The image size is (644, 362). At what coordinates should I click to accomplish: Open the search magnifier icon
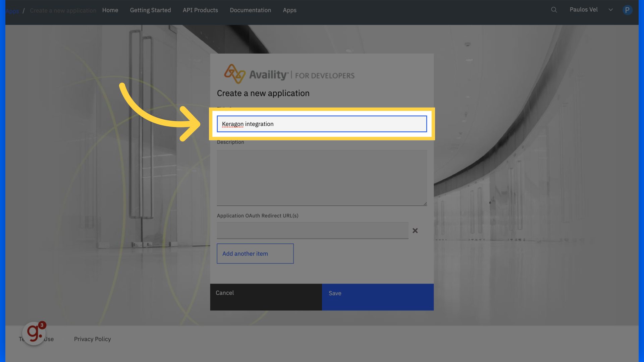554,10
